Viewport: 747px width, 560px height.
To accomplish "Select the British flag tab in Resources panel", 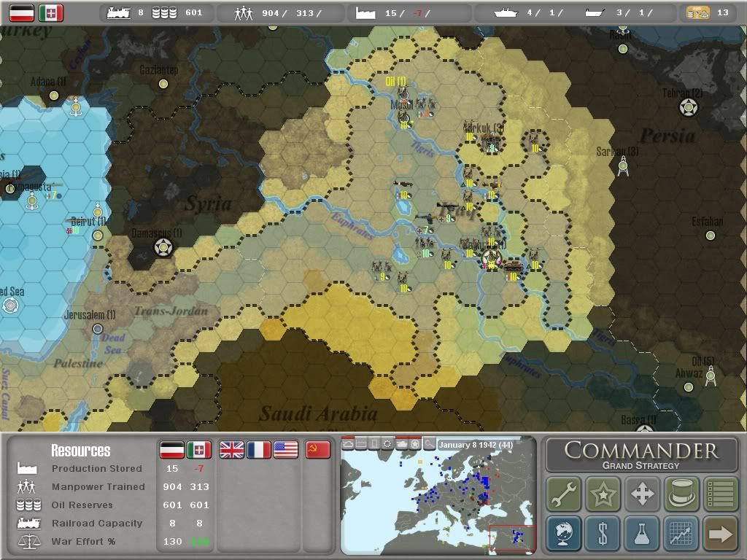I will pos(231,449).
